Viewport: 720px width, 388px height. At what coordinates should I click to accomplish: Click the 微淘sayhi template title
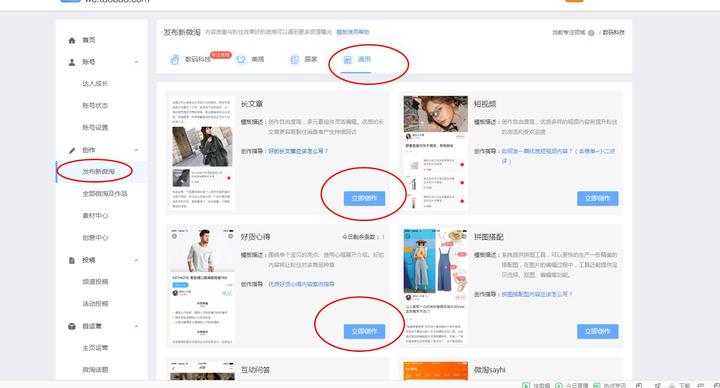click(489, 370)
